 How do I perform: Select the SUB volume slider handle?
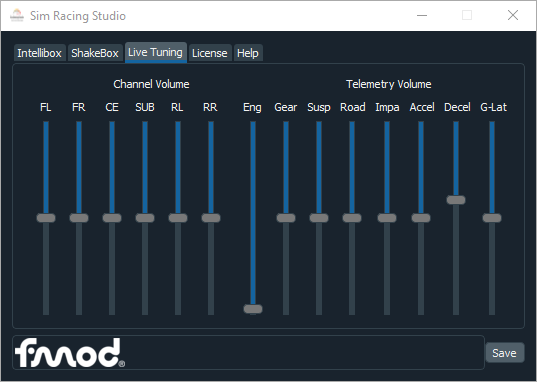click(x=145, y=218)
